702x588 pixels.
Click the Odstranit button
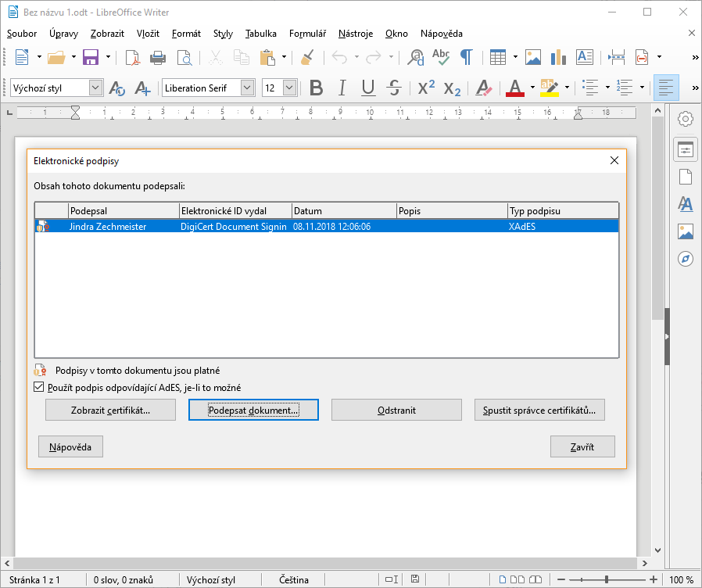coord(396,411)
